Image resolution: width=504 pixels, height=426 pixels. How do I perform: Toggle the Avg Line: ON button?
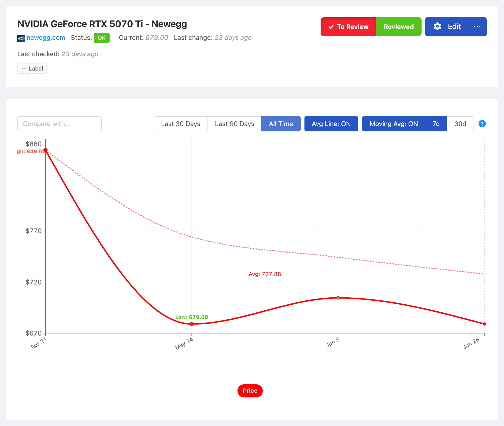[x=331, y=124]
